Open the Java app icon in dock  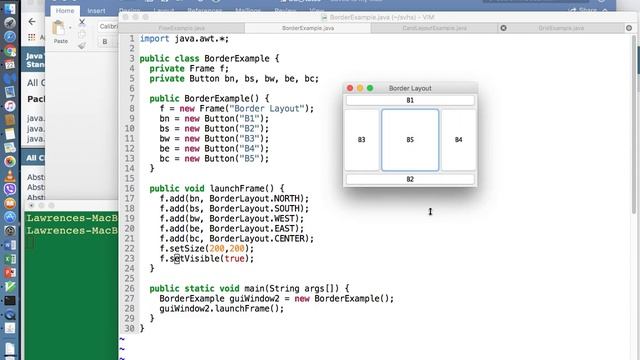[10, 329]
